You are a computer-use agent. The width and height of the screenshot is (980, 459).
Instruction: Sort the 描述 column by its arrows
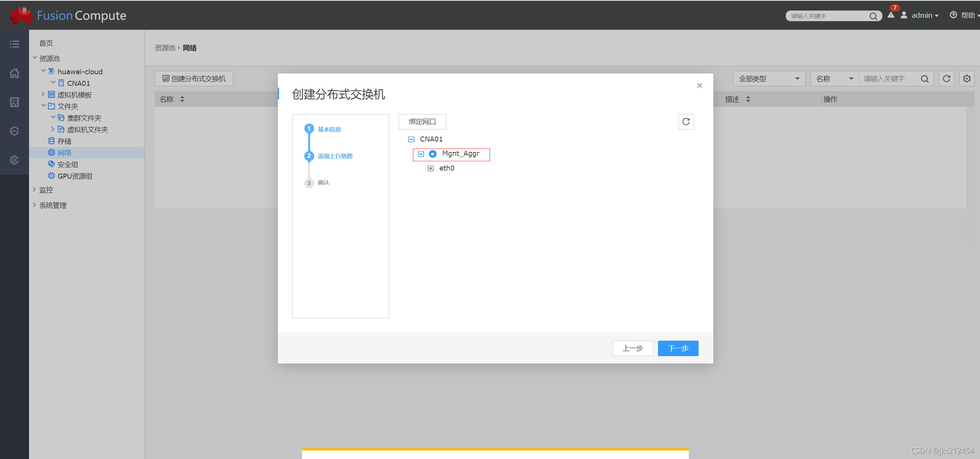click(x=748, y=99)
